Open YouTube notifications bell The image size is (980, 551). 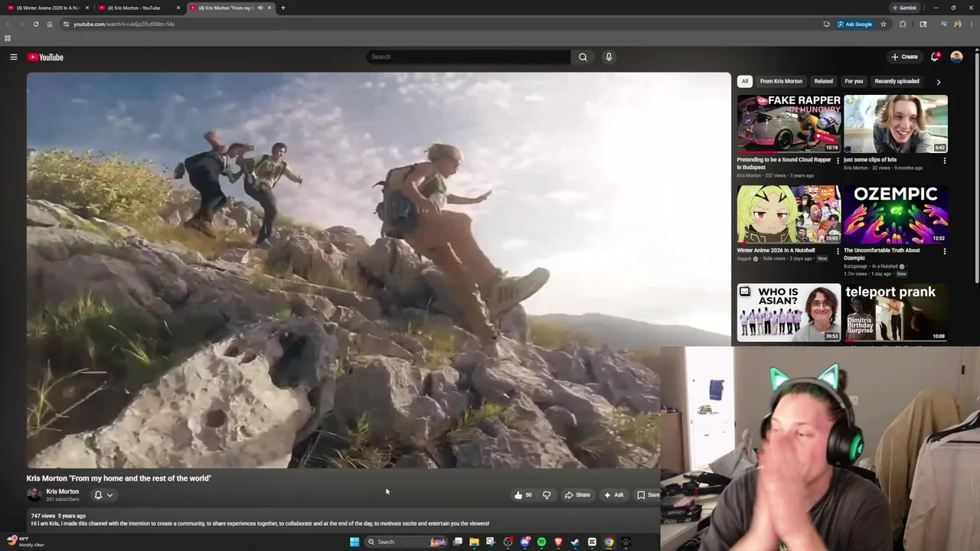click(x=935, y=57)
